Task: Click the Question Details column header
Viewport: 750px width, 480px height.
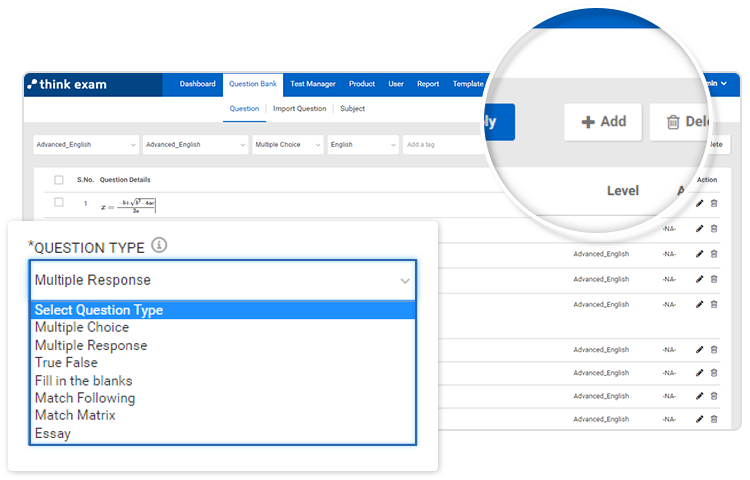Action: pos(125,180)
